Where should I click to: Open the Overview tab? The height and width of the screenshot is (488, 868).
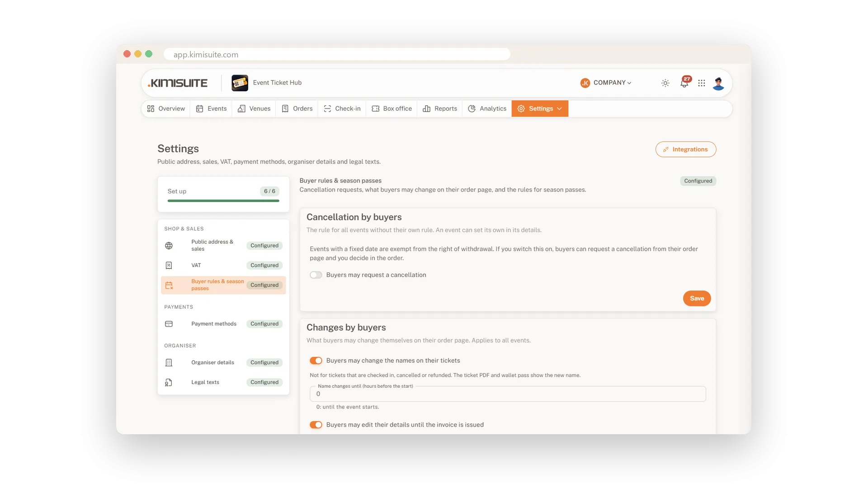pos(166,109)
